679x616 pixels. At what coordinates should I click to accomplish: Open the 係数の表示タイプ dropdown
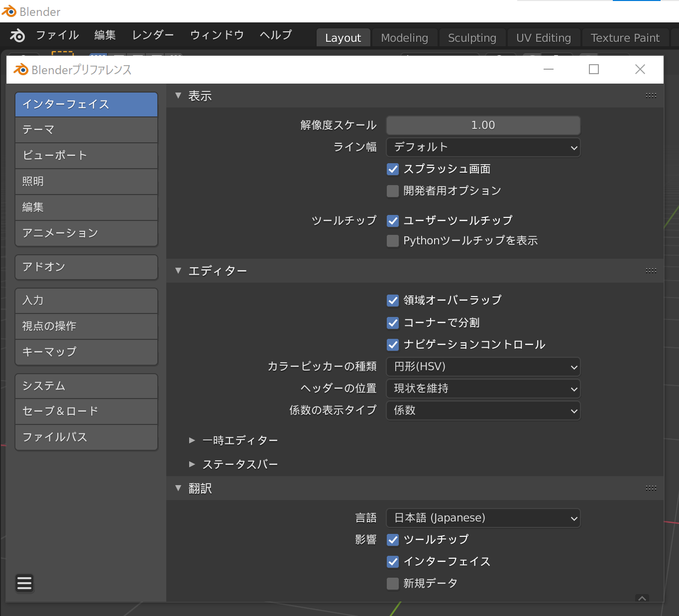coord(483,411)
